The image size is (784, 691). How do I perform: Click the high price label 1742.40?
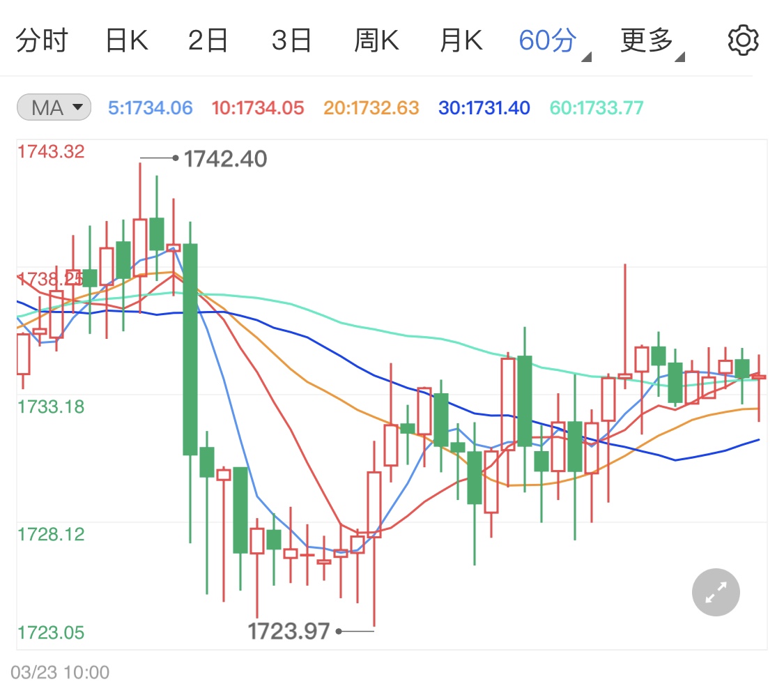click(x=226, y=158)
